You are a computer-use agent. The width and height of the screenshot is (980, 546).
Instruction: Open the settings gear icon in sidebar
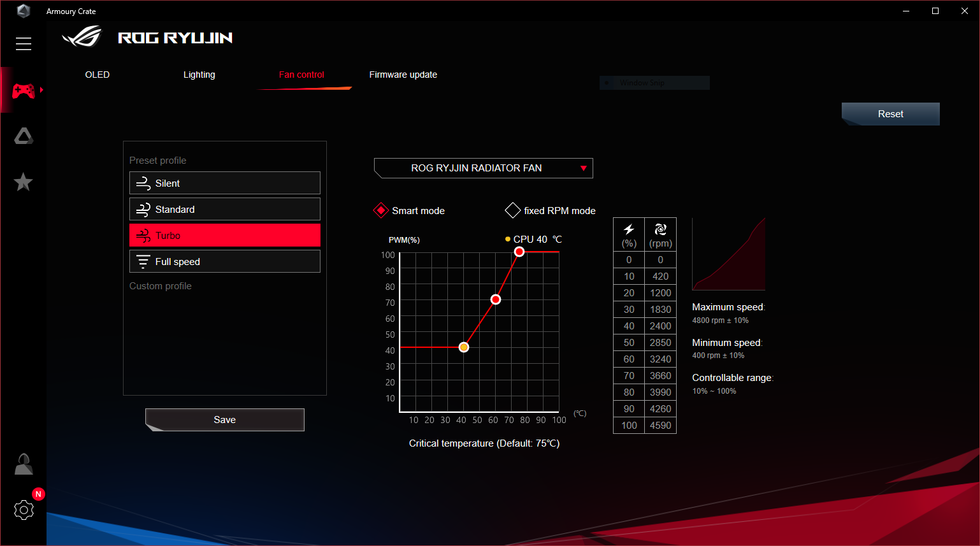tap(24, 510)
